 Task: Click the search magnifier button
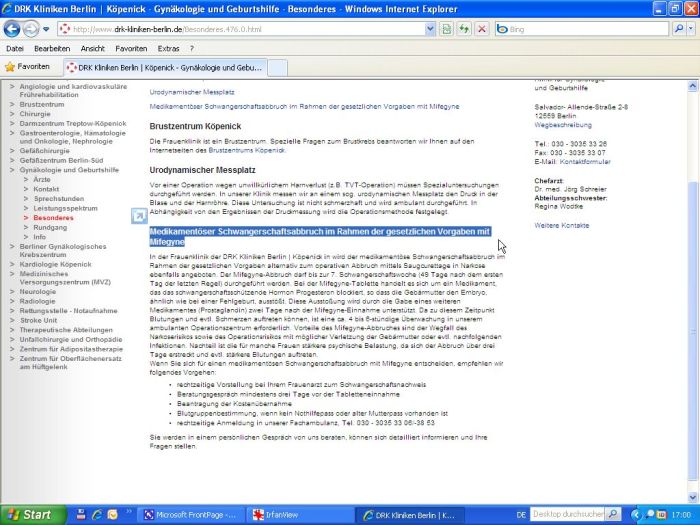click(x=679, y=29)
